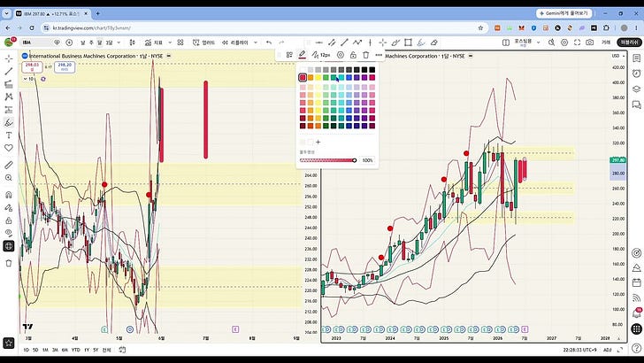Toggle magnet mode in left sidebar

coord(9,195)
